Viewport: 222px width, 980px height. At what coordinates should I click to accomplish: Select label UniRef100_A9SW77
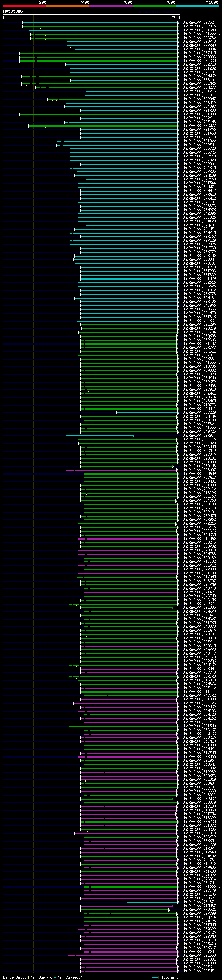click(x=199, y=126)
